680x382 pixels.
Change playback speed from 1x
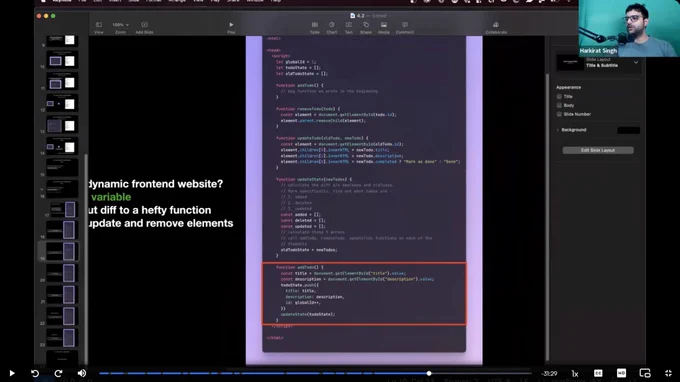tap(575, 373)
